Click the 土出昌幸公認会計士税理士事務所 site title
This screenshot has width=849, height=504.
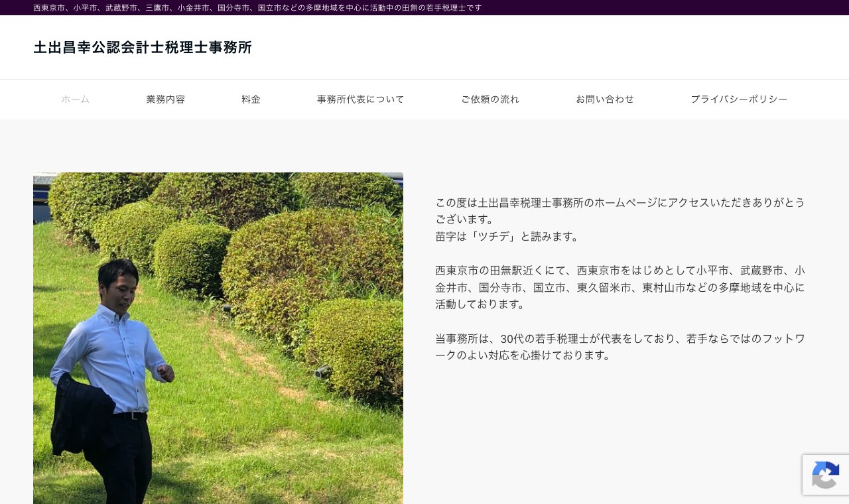coord(143,47)
